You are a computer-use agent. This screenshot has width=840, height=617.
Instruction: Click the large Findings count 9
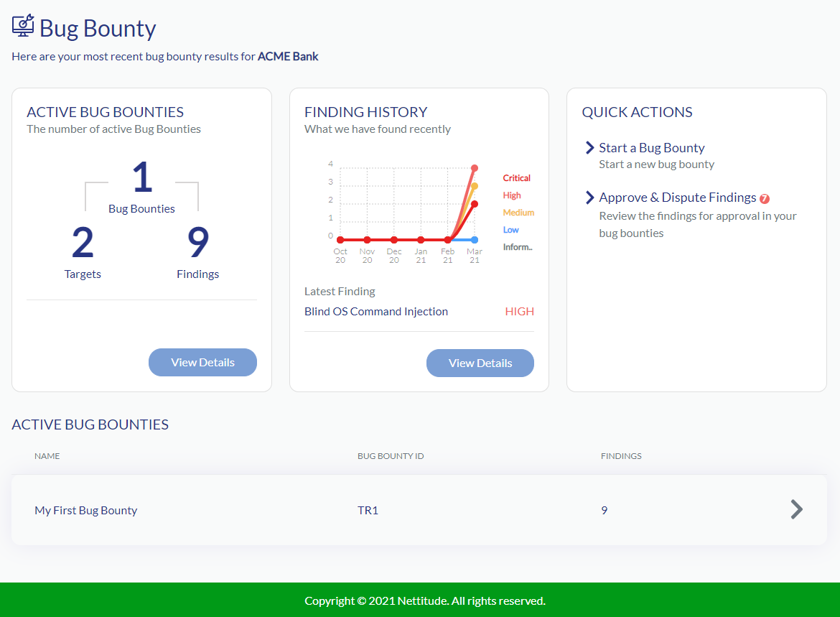tap(197, 242)
